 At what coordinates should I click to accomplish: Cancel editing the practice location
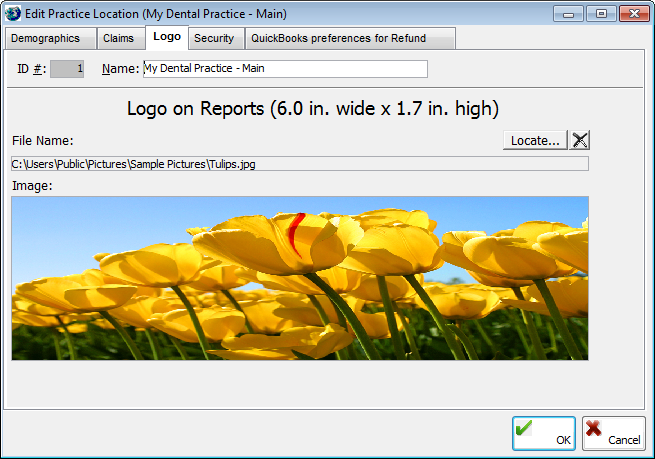click(613, 433)
